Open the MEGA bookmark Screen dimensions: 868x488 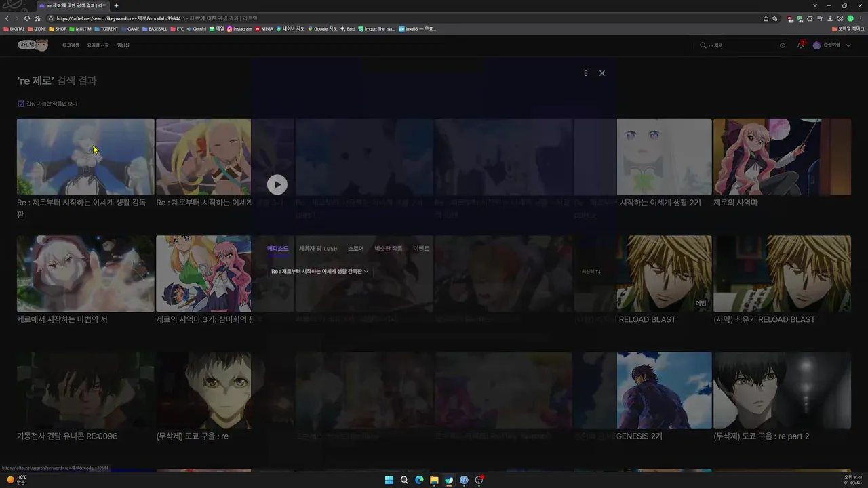pos(264,29)
